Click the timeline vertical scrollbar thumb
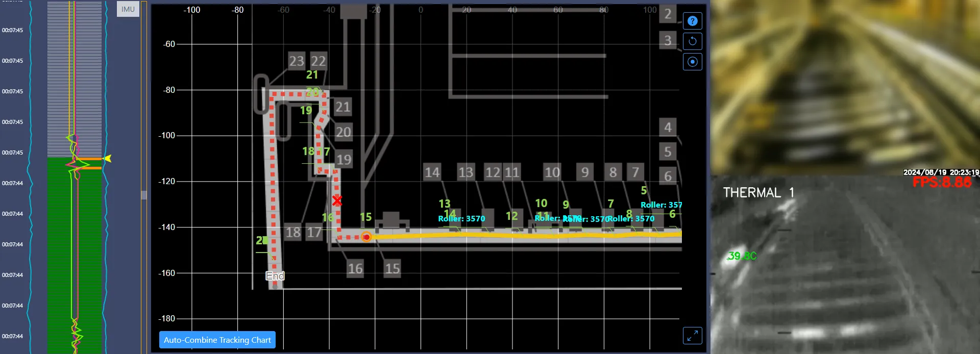The height and width of the screenshot is (354, 980). click(144, 195)
